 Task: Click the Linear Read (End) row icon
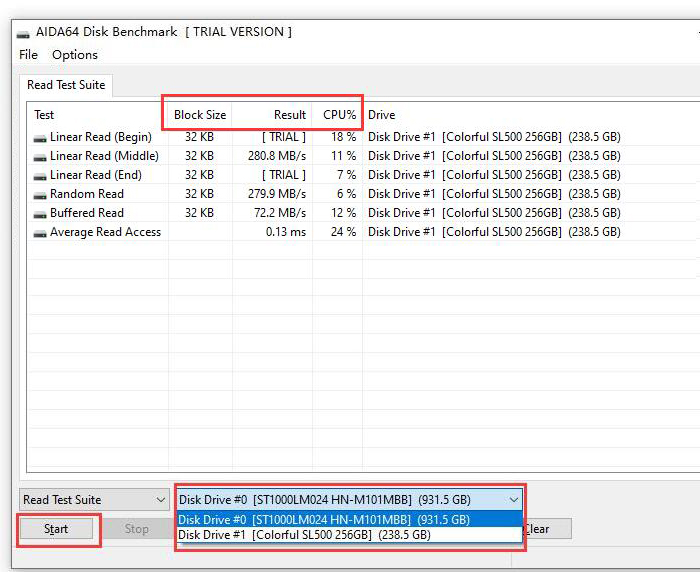40,175
